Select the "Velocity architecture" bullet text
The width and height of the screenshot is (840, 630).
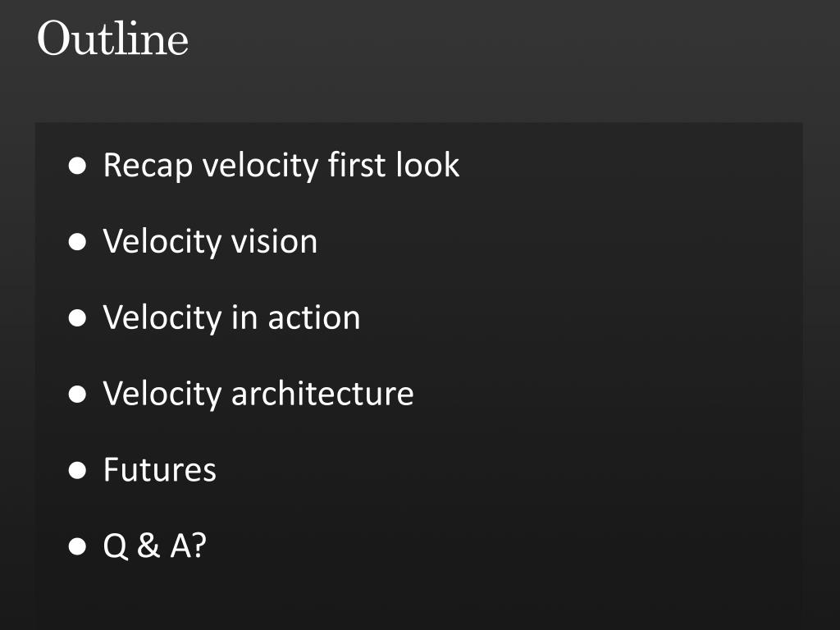coord(258,394)
